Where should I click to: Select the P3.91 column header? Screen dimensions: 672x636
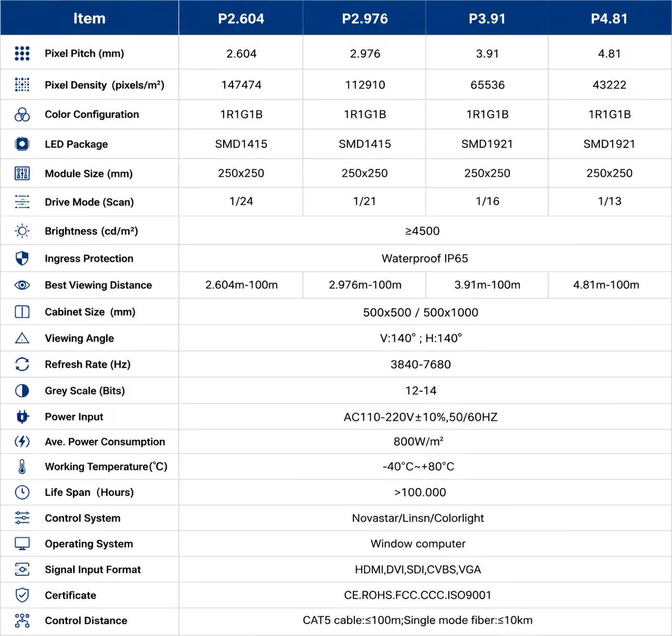point(487,18)
